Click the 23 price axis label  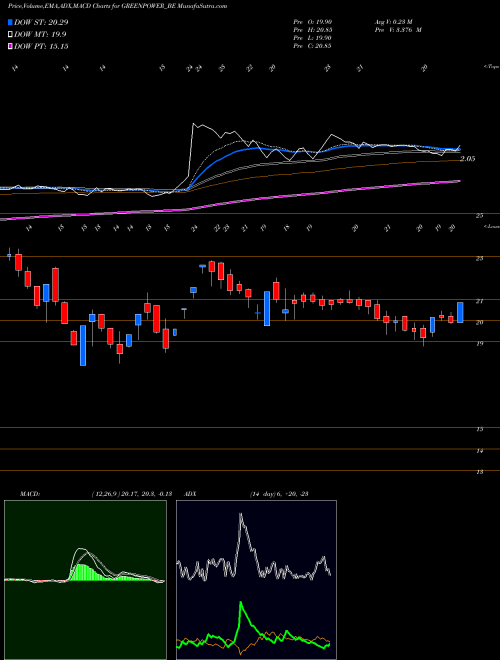click(x=479, y=258)
